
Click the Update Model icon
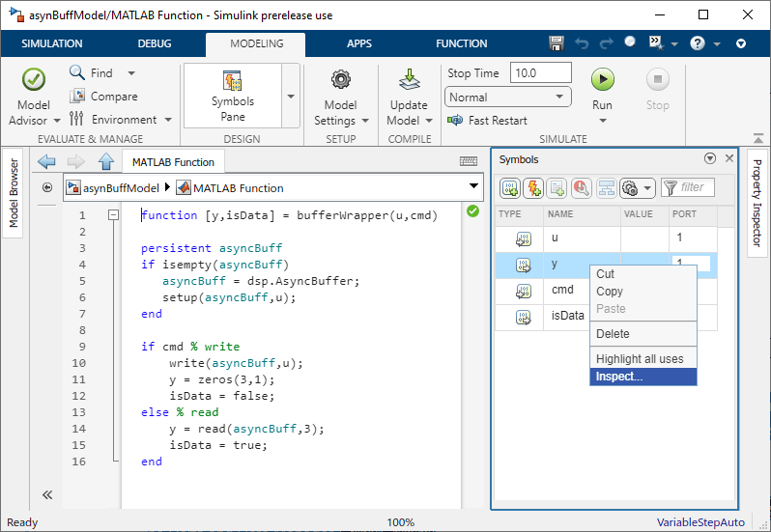tap(409, 80)
